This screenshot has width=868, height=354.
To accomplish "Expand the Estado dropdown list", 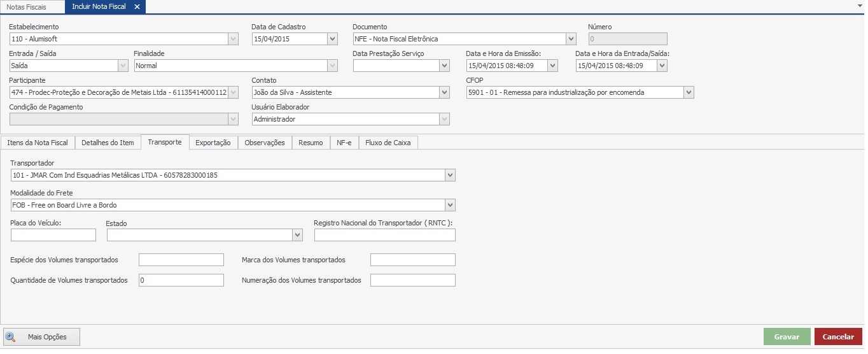I will [297, 235].
